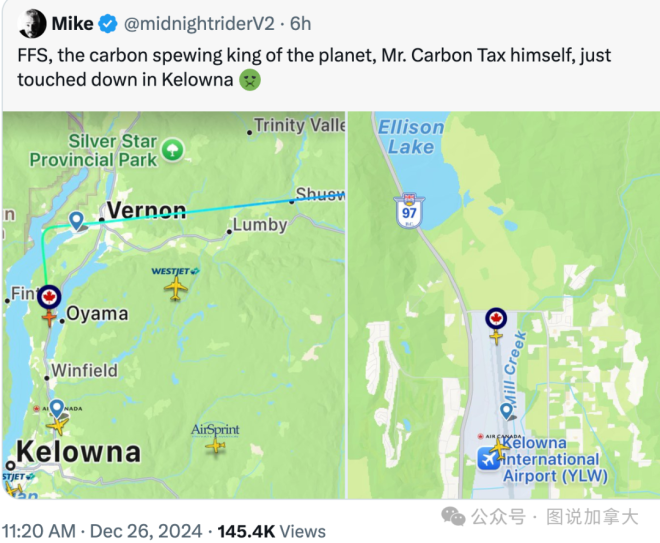Viewport: 660px width, 543px height.
Task: Click the Ellison Lake label on map
Action: point(411,137)
